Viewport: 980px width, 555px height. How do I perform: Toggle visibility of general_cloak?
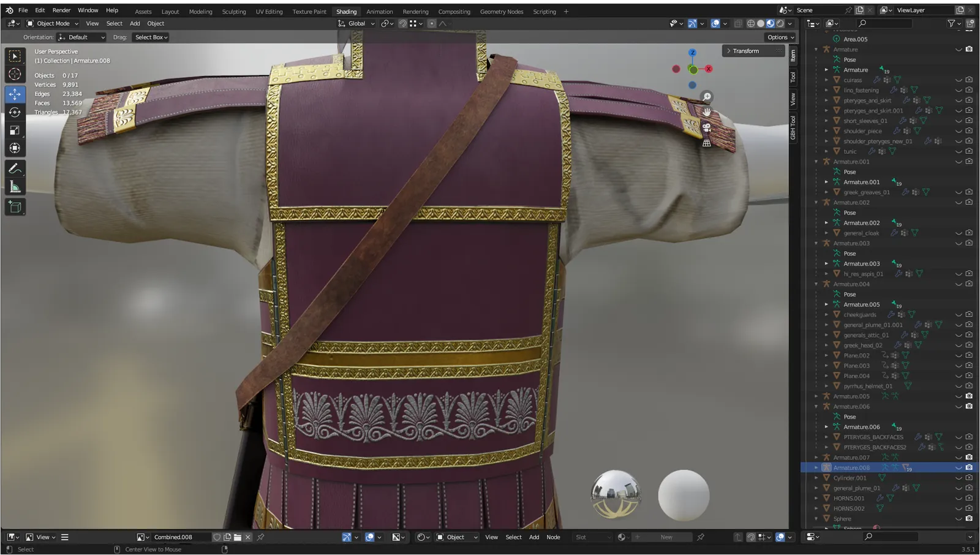(x=959, y=233)
